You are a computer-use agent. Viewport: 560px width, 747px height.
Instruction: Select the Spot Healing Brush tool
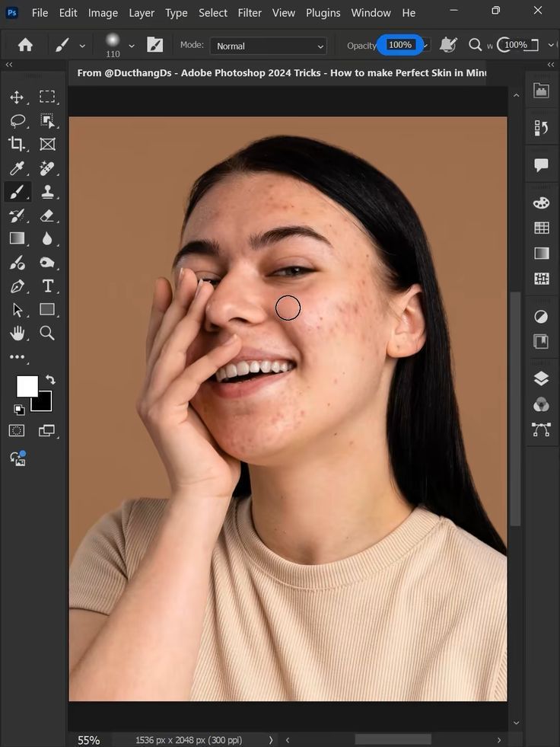coord(46,168)
